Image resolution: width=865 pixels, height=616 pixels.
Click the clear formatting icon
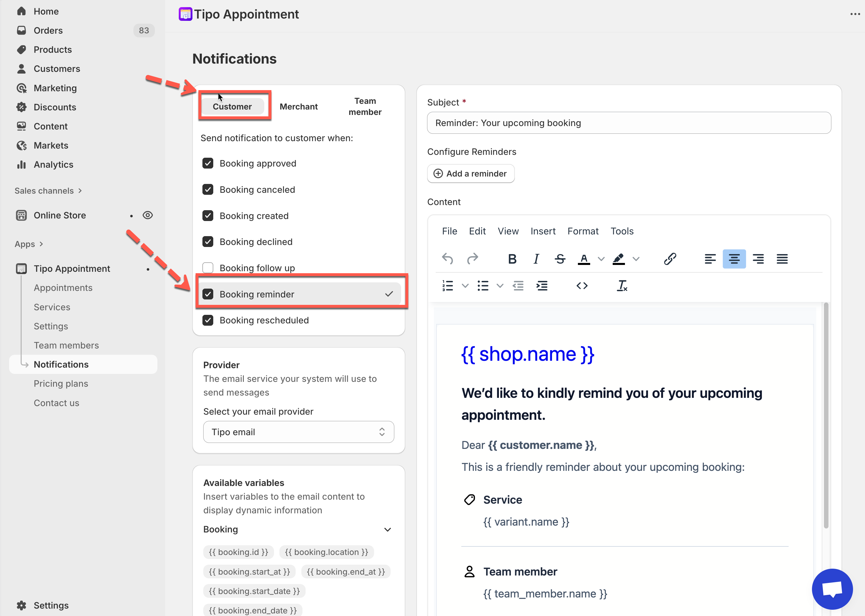pos(622,286)
